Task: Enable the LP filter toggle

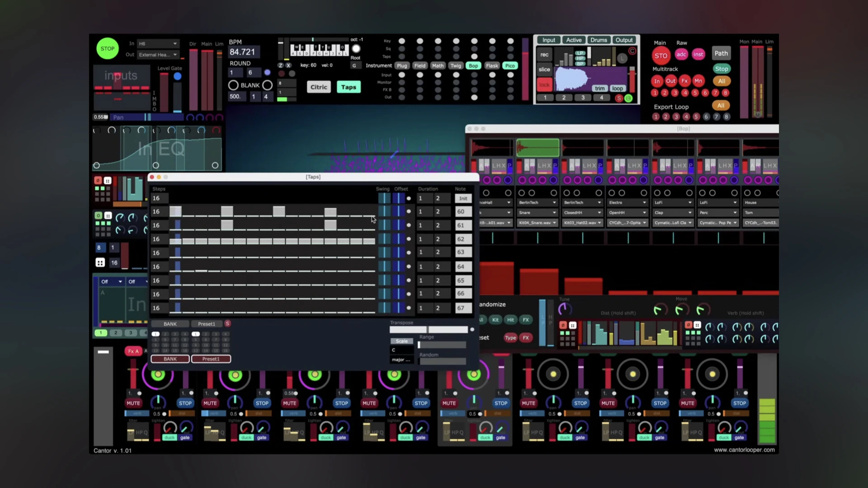Action: click(580, 53)
